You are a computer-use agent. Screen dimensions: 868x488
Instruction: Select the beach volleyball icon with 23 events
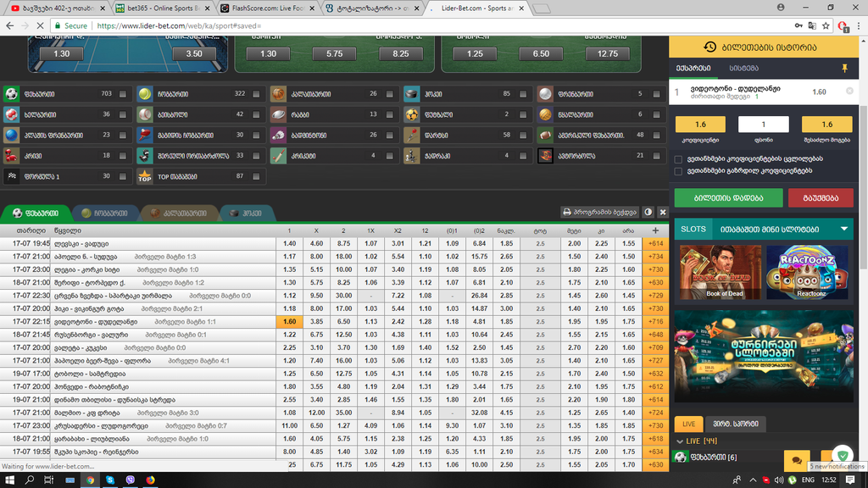click(11, 135)
